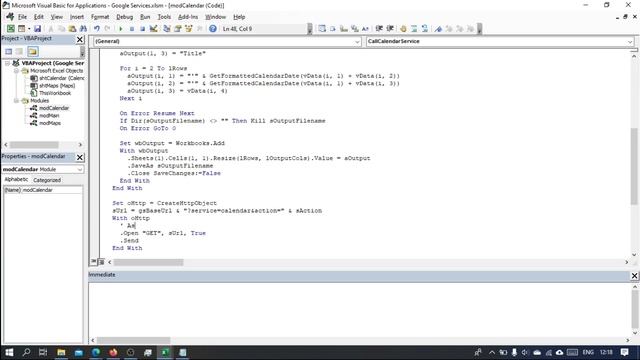Open the Properties Window toolbar icon
Screen dimensions: 640x360
pyautogui.click(x=178, y=29)
